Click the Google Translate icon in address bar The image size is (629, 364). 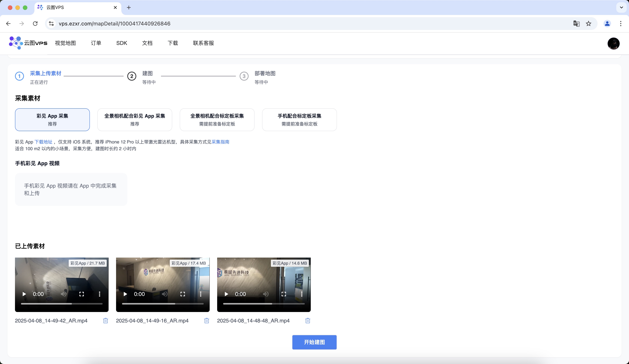[x=576, y=23]
